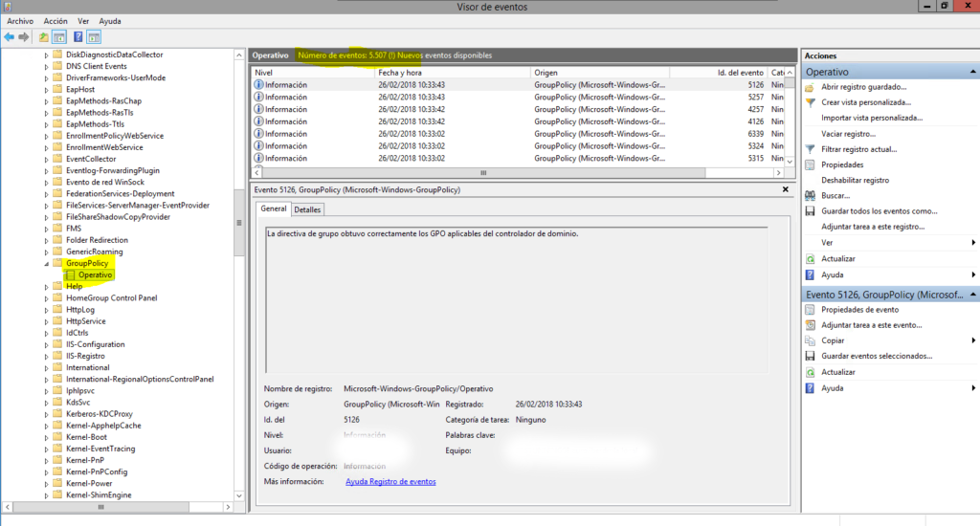Click the tree pane vertical scrollbar thumb
The image size is (980, 526).
pyautogui.click(x=238, y=223)
